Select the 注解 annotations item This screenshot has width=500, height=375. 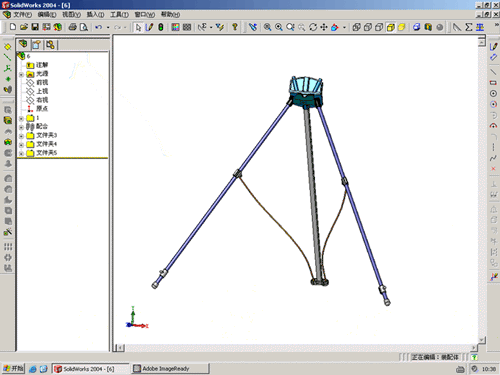pos(42,65)
